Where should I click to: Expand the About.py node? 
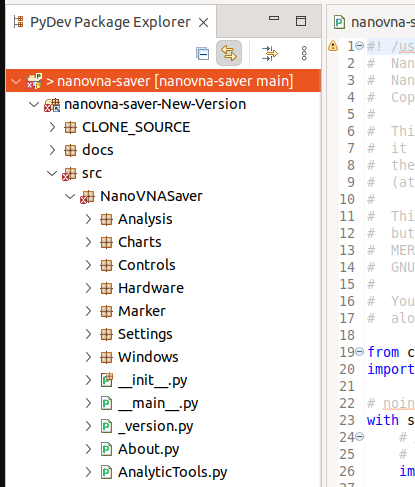tap(88, 449)
